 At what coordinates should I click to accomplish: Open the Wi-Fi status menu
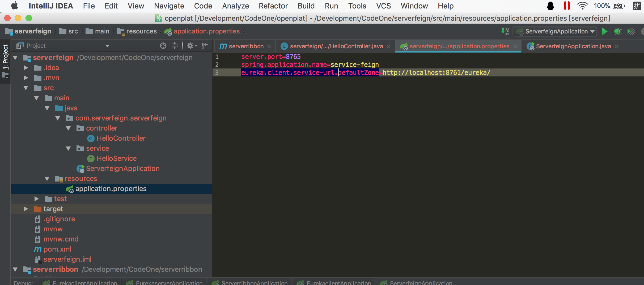(582, 6)
